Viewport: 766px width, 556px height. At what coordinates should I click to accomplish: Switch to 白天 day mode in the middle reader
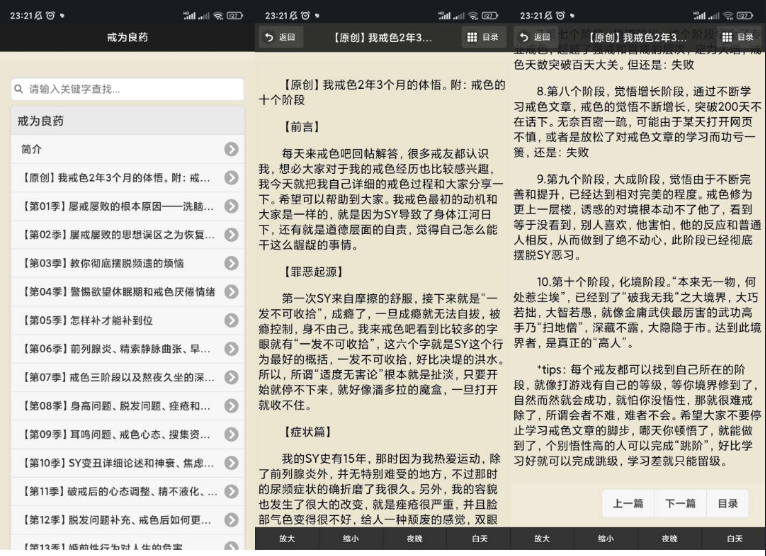478,538
